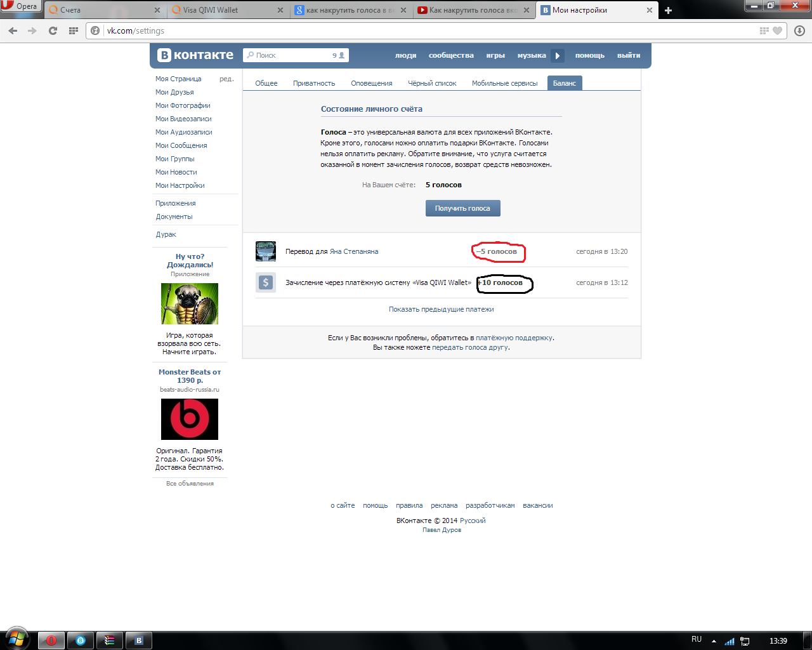Open "игры" in the VK header

(x=495, y=55)
